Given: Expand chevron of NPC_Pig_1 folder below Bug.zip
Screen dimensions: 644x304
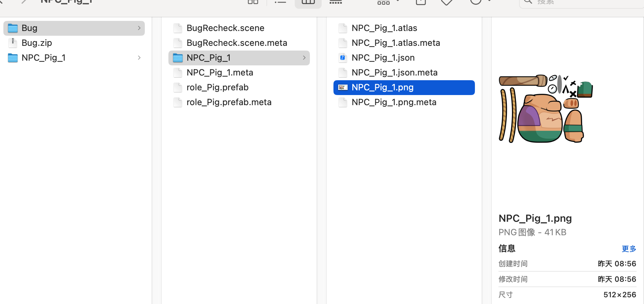Looking at the screenshot, I should [x=139, y=58].
